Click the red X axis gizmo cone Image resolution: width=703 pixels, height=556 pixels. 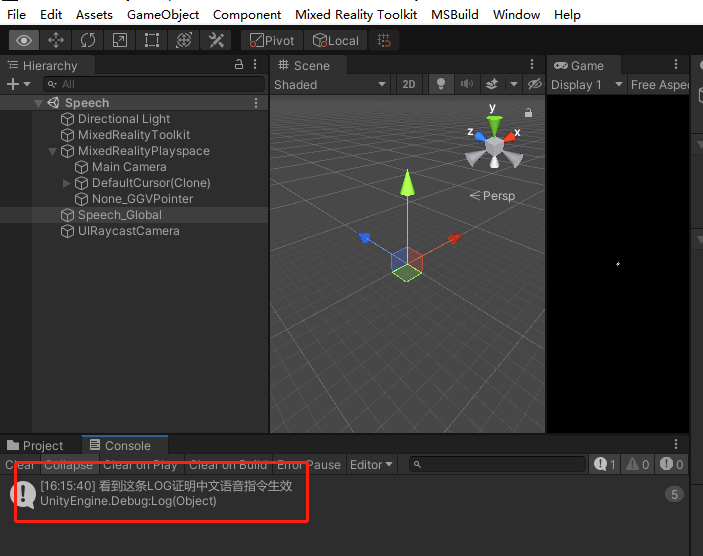tap(509, 136)
